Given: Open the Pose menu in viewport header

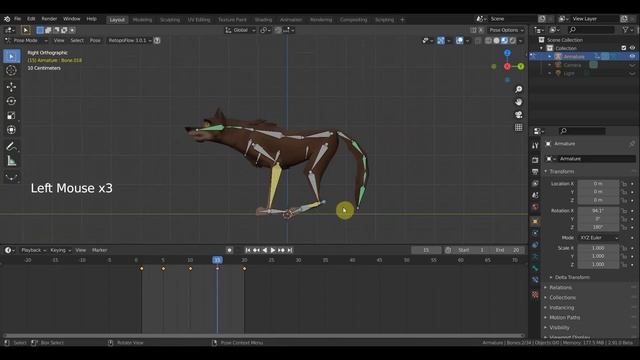Looking at the screenshot, I should (x=95, y=40).
